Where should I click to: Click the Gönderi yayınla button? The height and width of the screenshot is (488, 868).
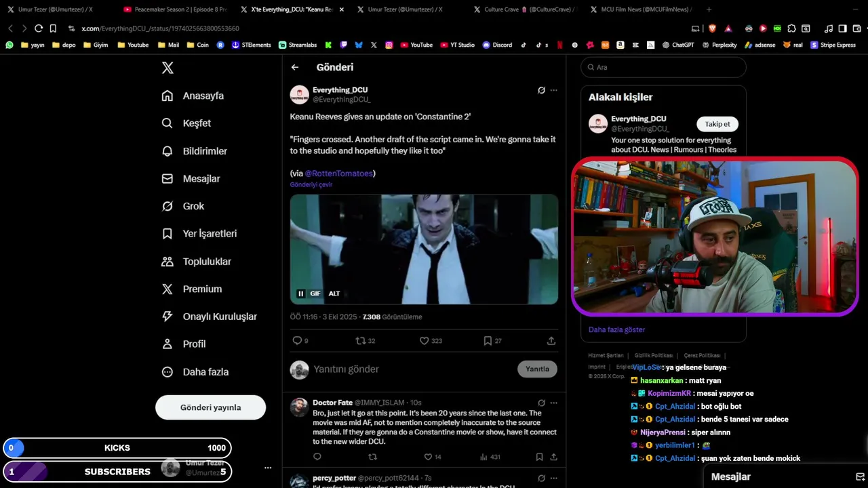pyautogui.click(x=210, y=407)
